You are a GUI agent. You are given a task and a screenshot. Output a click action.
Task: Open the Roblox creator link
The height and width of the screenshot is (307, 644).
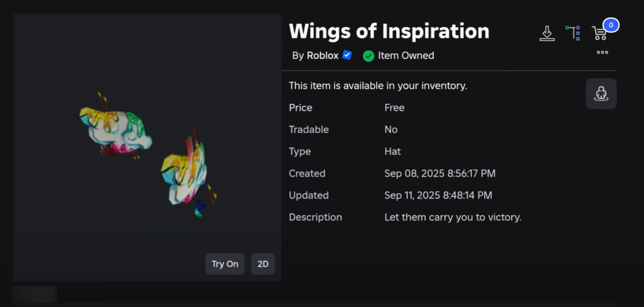(322, 55)
